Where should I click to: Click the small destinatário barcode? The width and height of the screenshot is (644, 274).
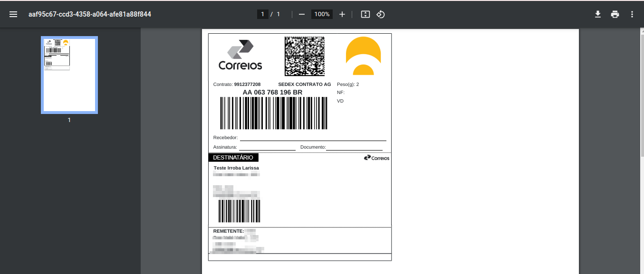click(x=239, y=211)
